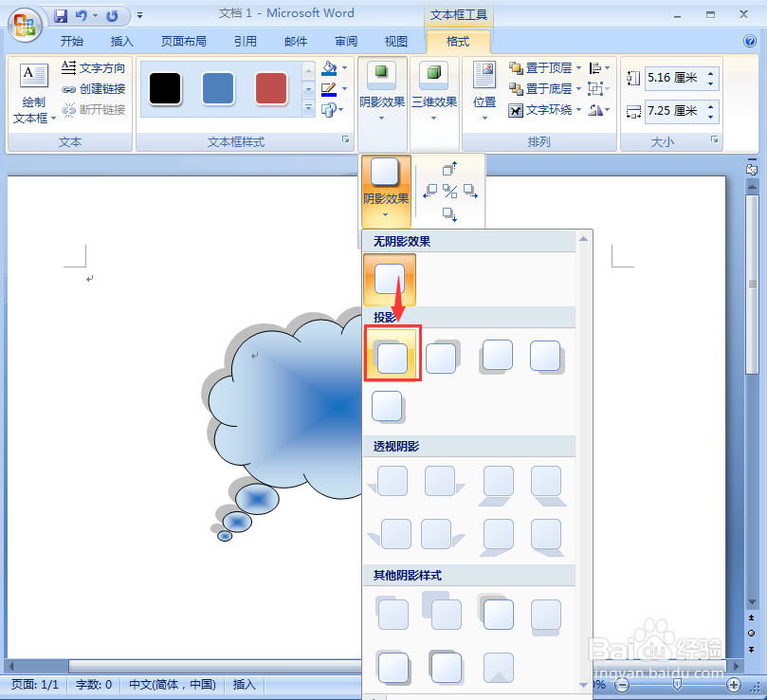Choose fifth drop shadow style below 投影 row
Image resolution: width=767 pixels, height=700 pixels.
[389, 407]
